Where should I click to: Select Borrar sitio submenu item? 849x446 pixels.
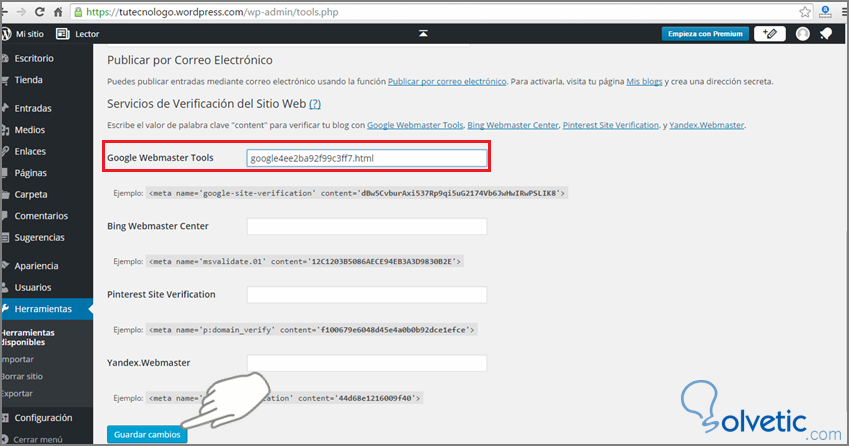click(x=22, y=376)
